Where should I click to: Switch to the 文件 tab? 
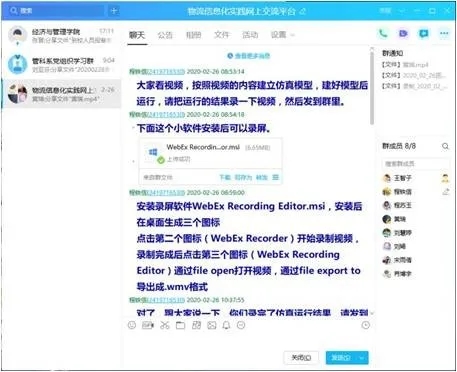pos(221,35)
